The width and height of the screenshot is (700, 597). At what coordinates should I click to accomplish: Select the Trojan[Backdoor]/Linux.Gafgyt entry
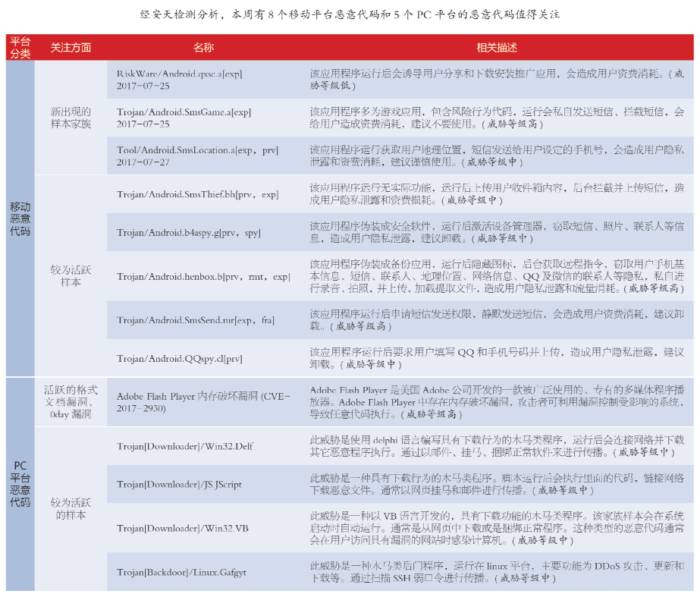182,570
